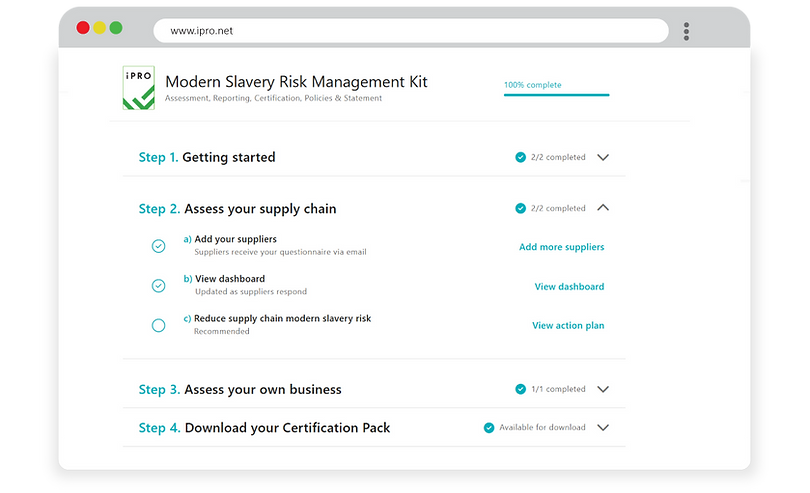
Task: Click the 1/1 completed status text
Action: [x=558, y=389]
